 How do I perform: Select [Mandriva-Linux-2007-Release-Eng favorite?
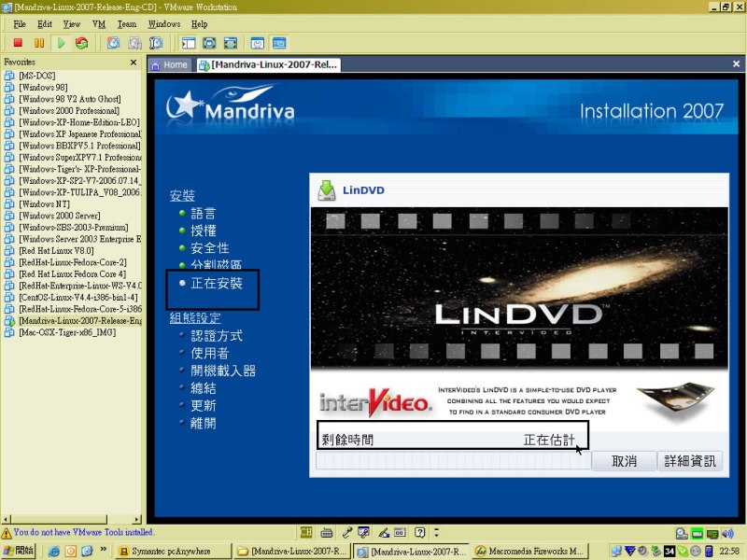click(80, 320)
